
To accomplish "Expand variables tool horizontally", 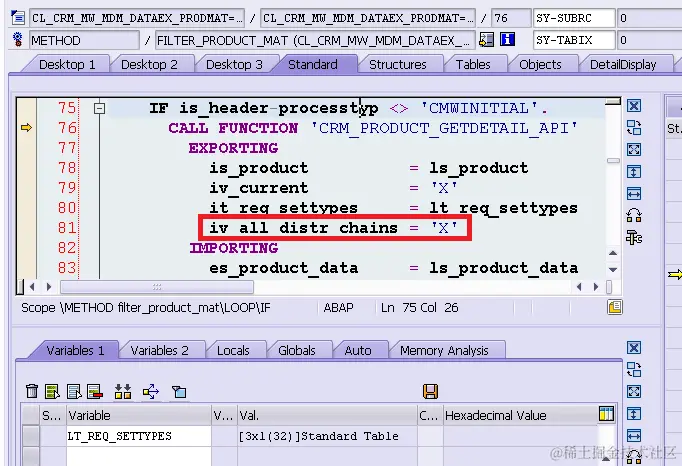I will click(x=634, y=435).
